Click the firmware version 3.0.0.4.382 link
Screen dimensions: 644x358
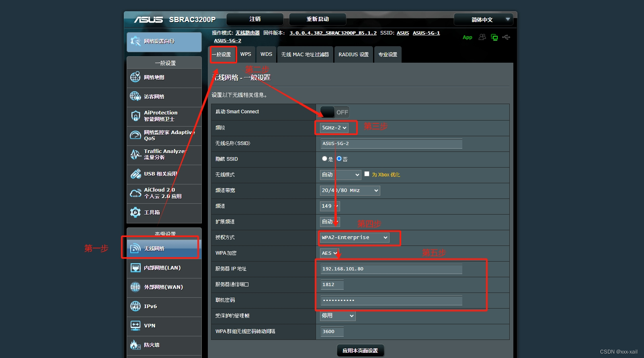coord(333,33)
